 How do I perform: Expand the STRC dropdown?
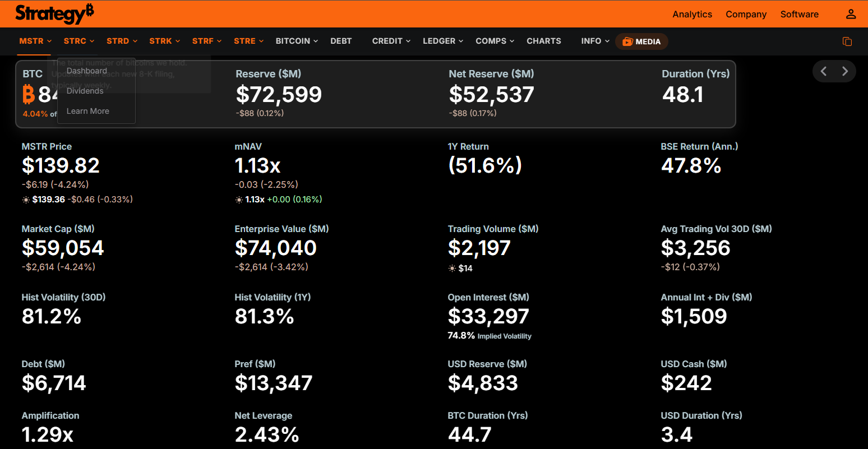(x=79, y=41)
